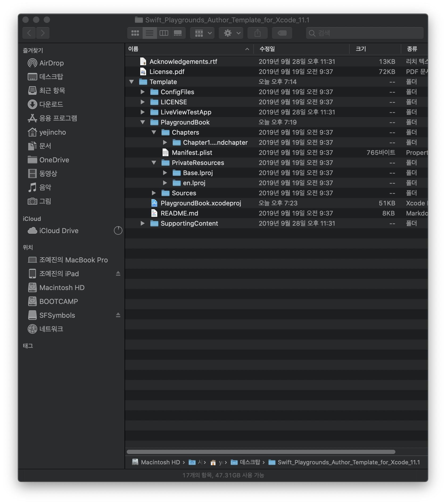
Task: Go back with the back arrow
Action: (29, 33)
